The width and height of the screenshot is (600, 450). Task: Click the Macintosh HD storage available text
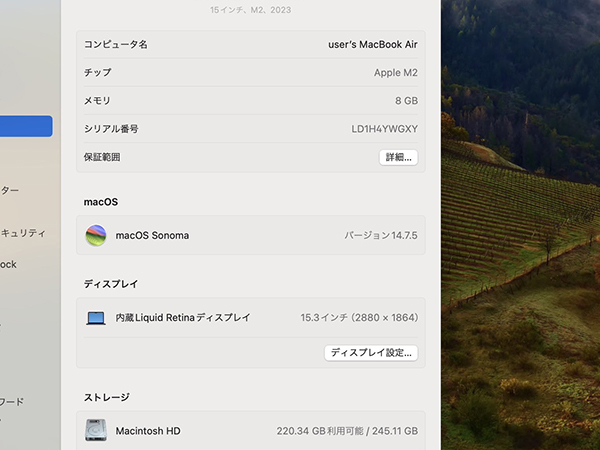[x=346, y=431]
